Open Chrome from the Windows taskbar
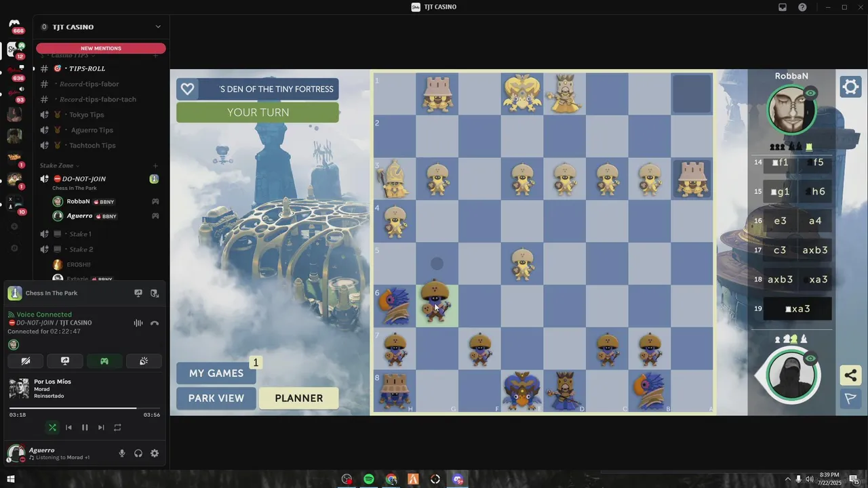Screen dimensions: 868x488 tap(391, 479)
